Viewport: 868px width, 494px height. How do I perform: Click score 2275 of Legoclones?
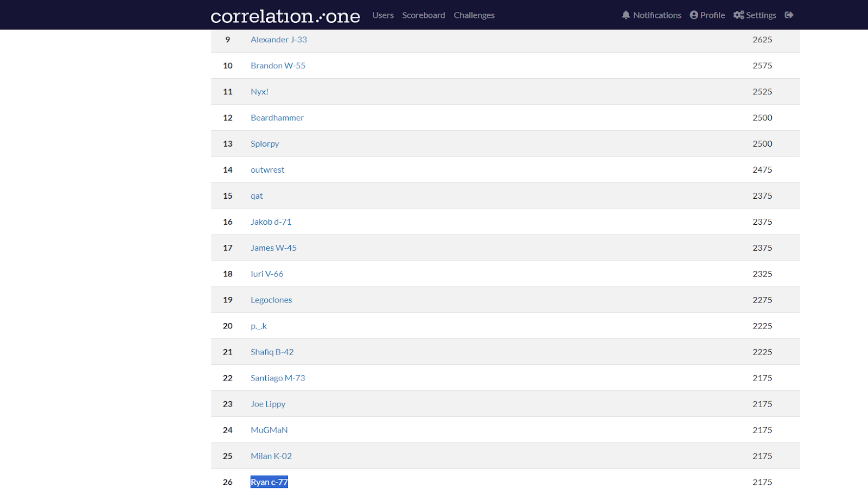tap(762, 300)
